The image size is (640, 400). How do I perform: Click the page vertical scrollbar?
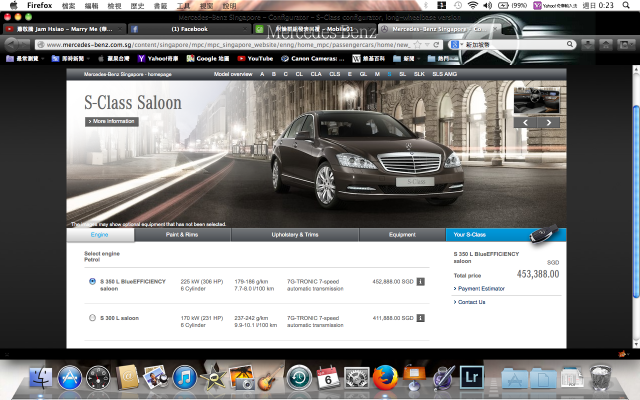636,202
